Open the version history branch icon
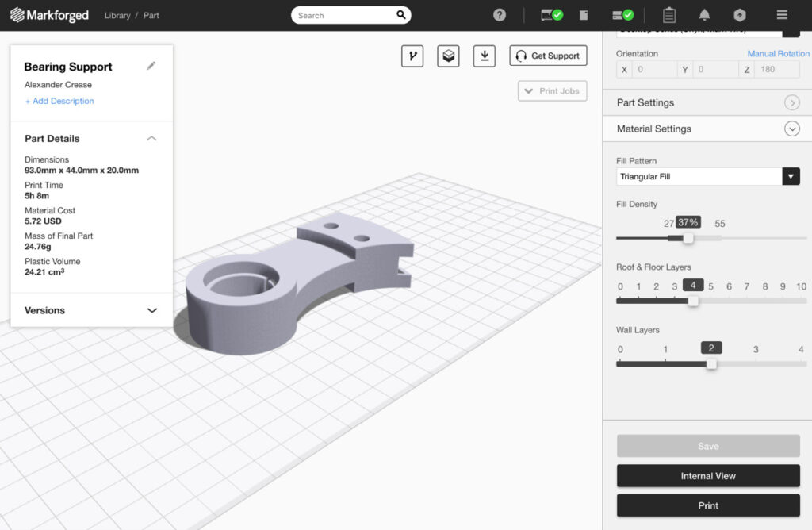The height and width of the screenshot is (530, 812). (x=412, y=56)
